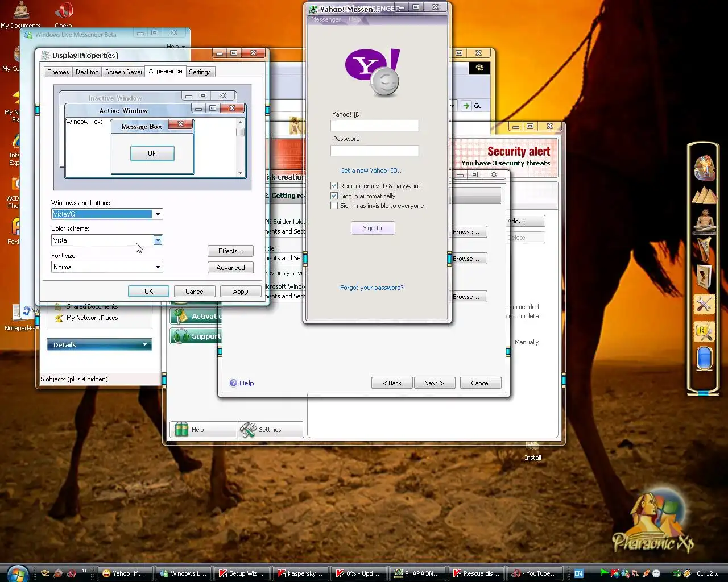Viewport: 728px width, 582px height.
Task: Click Windows Live Messenger taskbar button
Action: click(183, 573)
